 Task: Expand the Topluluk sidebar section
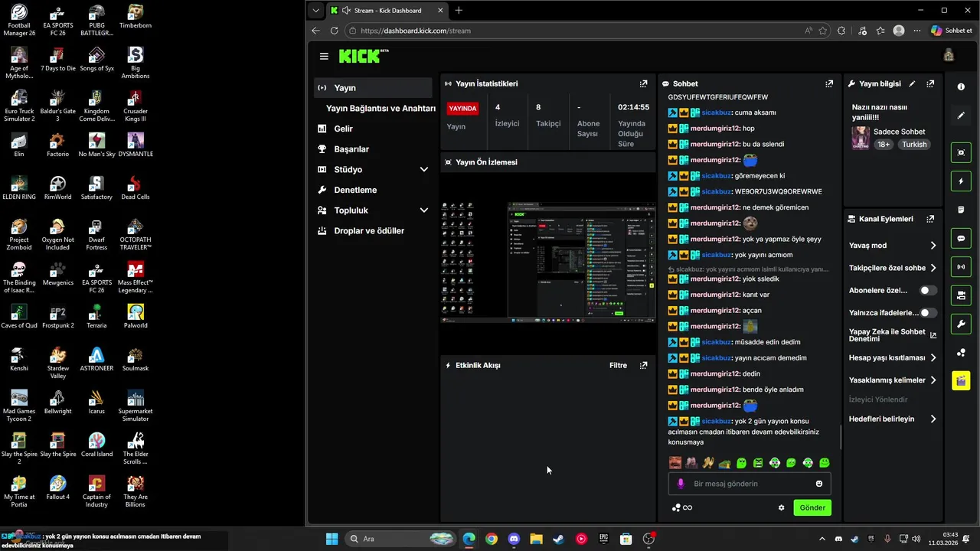[x=423, y=210]
